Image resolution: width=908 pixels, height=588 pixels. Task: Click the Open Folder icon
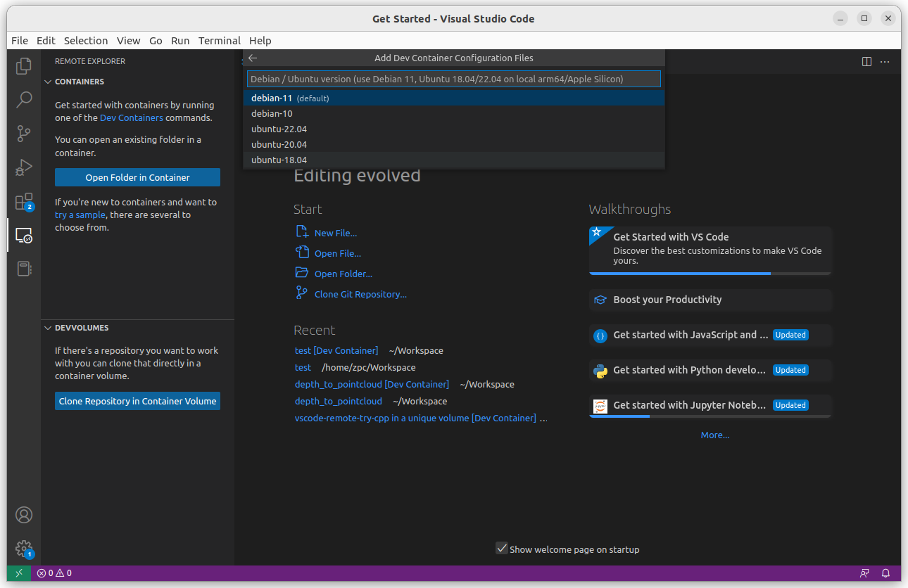click(x=302, y=273)
